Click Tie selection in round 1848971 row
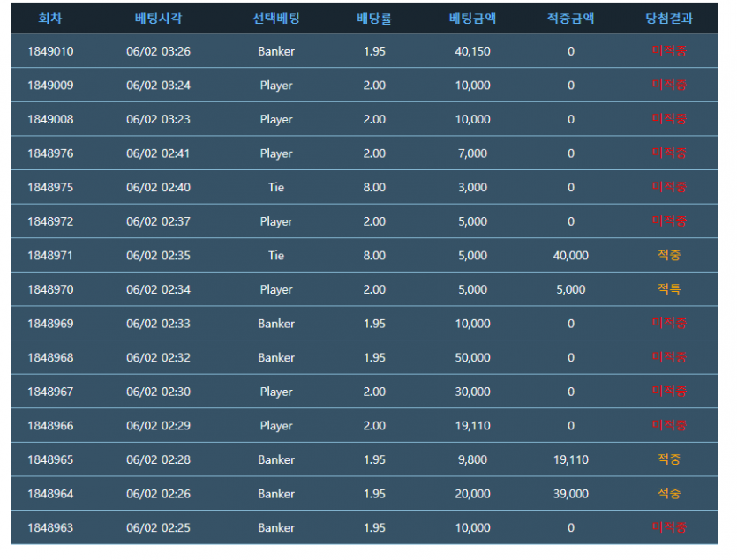 276,256
